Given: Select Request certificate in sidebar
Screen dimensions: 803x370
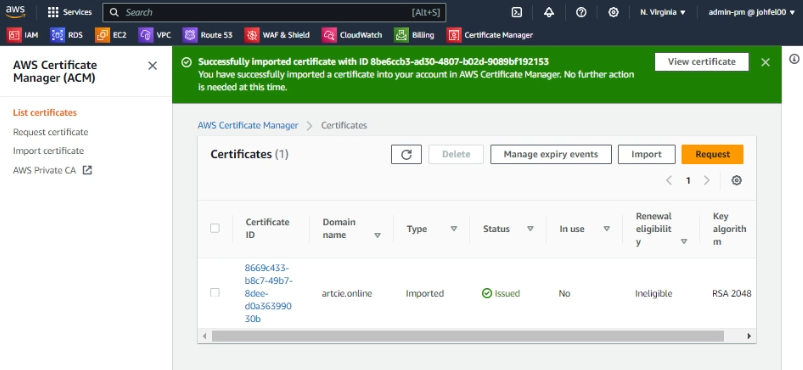Looking at the screenshot, I should 51,132.
